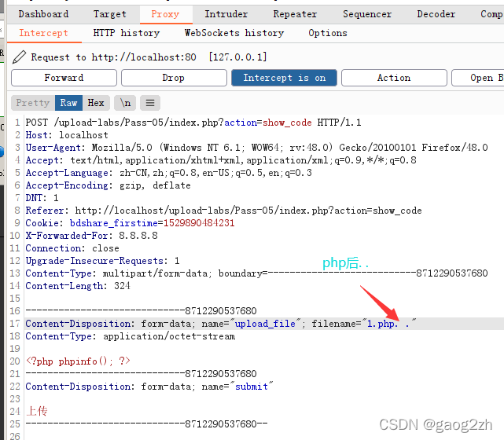Click the name value upload_file
The height and width of the screenshot is (440, 504).
pos(265,324)
